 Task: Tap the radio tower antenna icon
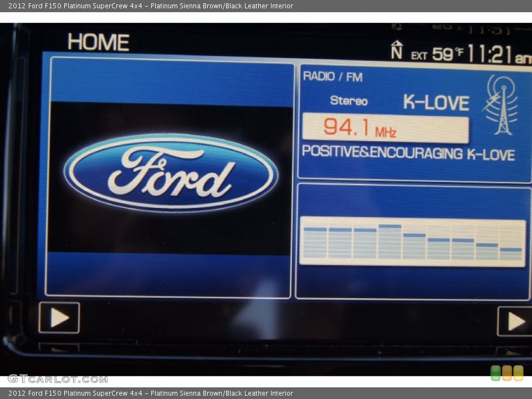click(x=500, y=105)
